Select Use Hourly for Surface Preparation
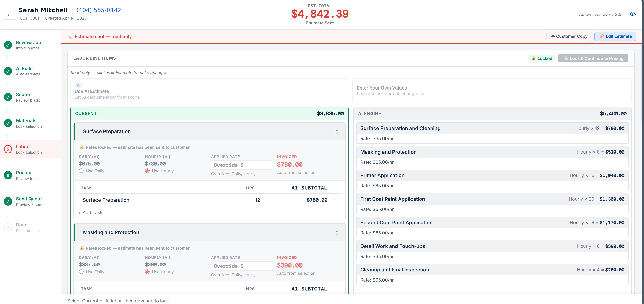Image resolution: width=644 pixels, height=304 pixels. click(x=147, y=171)
